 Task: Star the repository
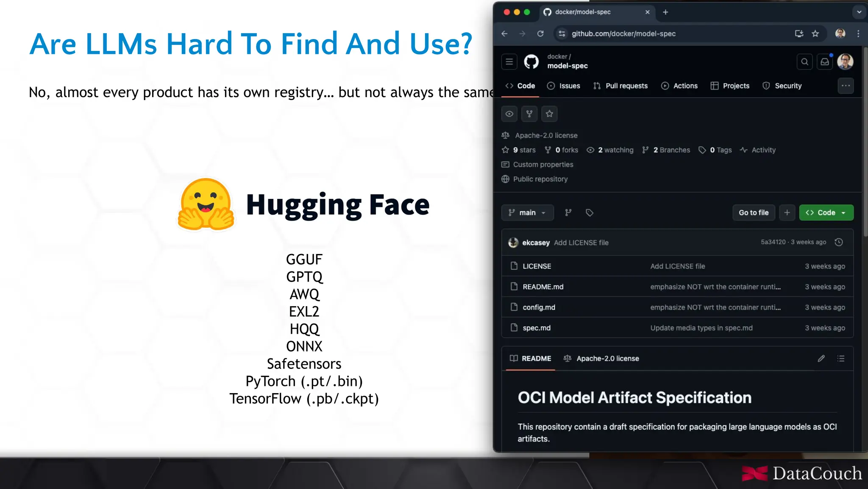click(549, 114)
